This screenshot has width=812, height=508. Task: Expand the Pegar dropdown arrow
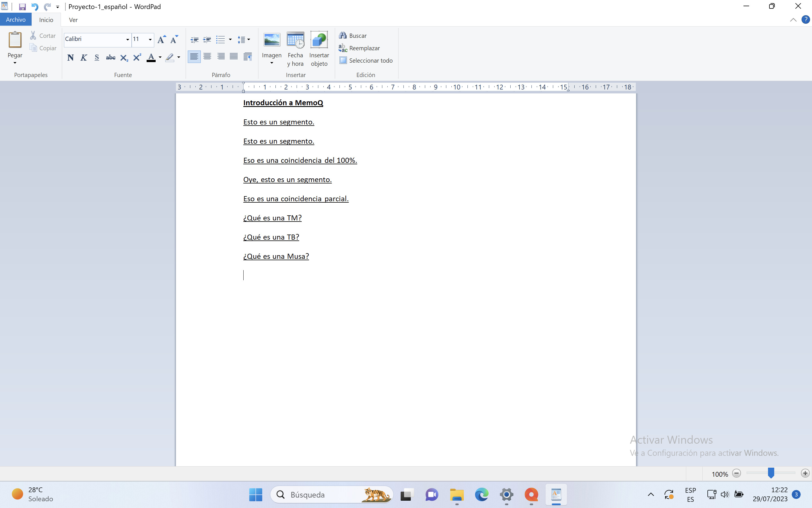tap(15, 63)
